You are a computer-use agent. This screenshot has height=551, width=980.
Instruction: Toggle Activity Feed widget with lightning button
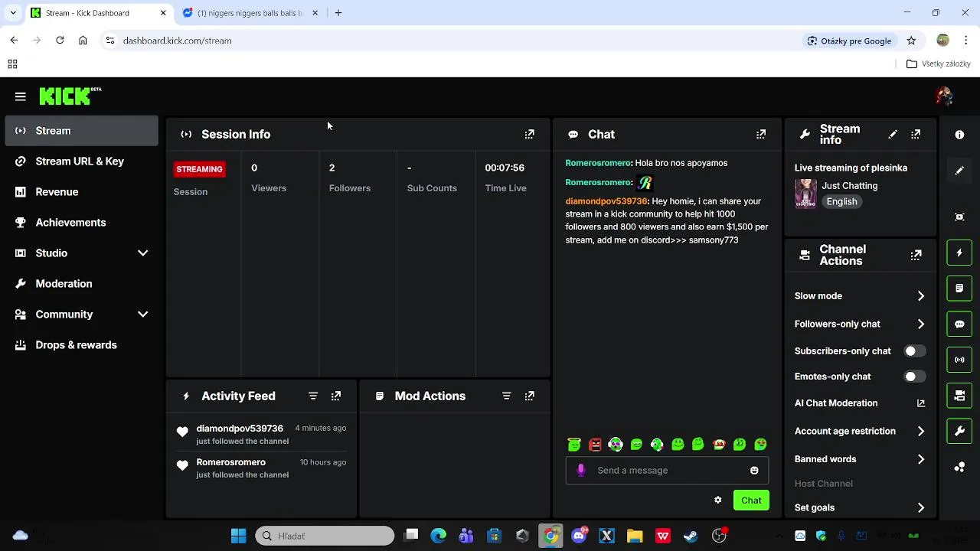click(x=959, y=253)
